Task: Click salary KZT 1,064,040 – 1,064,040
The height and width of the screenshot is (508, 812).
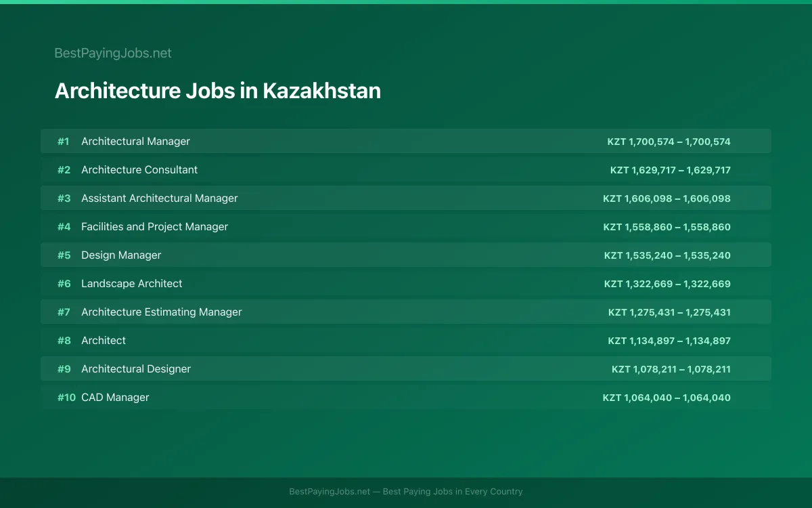Action: click(667, 398)
